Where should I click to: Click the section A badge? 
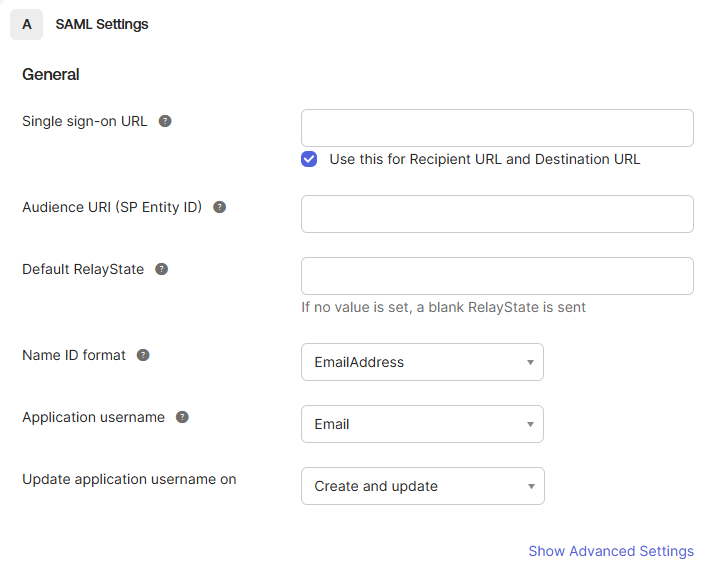(26, 25)
